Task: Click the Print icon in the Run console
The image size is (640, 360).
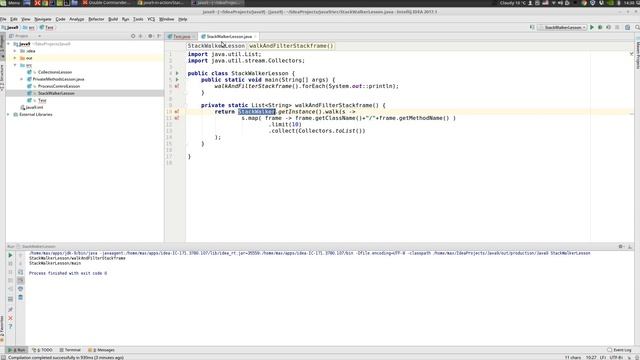Action: click(x=20, y=289)
